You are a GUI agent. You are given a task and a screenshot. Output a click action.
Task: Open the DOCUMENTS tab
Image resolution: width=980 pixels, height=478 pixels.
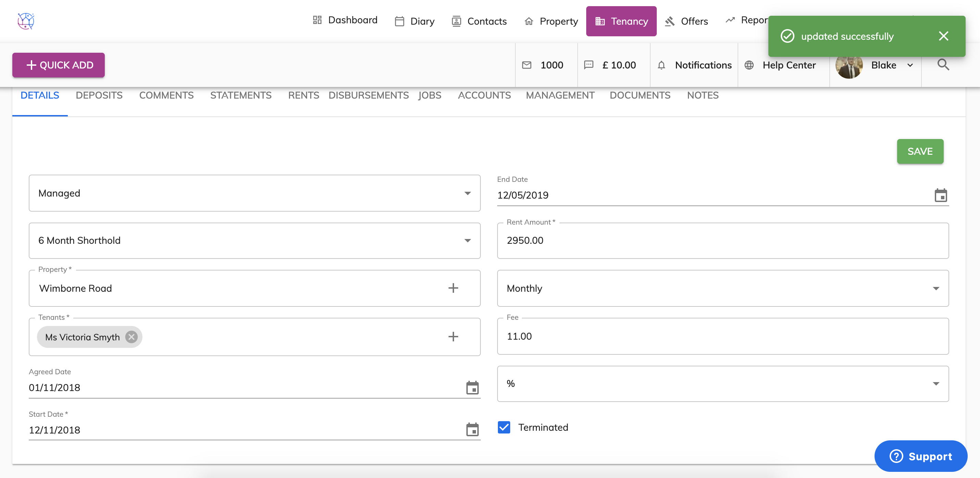(640, 95)
